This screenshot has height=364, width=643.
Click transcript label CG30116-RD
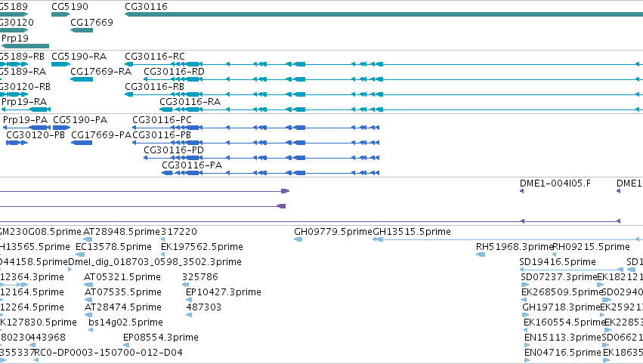point(174,71)
